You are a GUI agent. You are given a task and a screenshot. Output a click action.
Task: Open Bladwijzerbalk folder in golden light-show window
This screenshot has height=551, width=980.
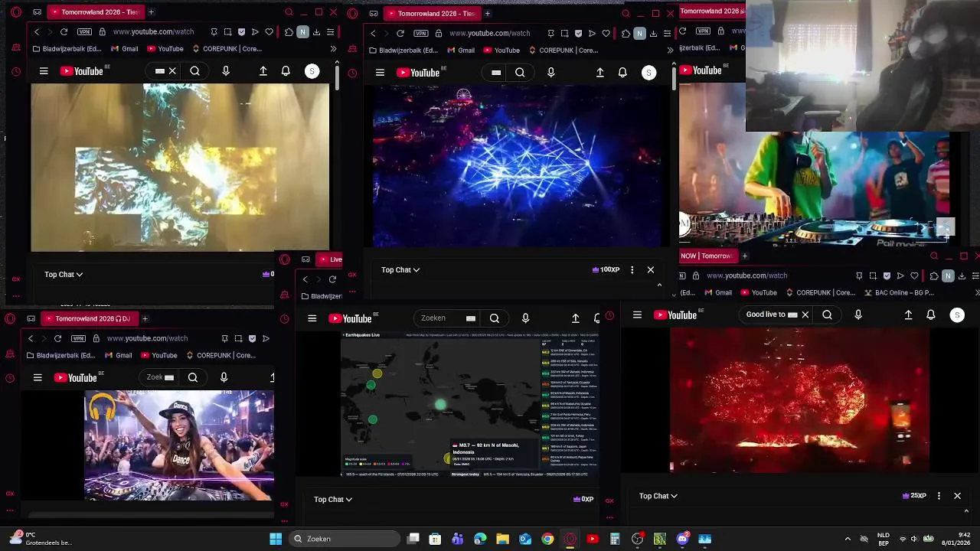point(68,49)
